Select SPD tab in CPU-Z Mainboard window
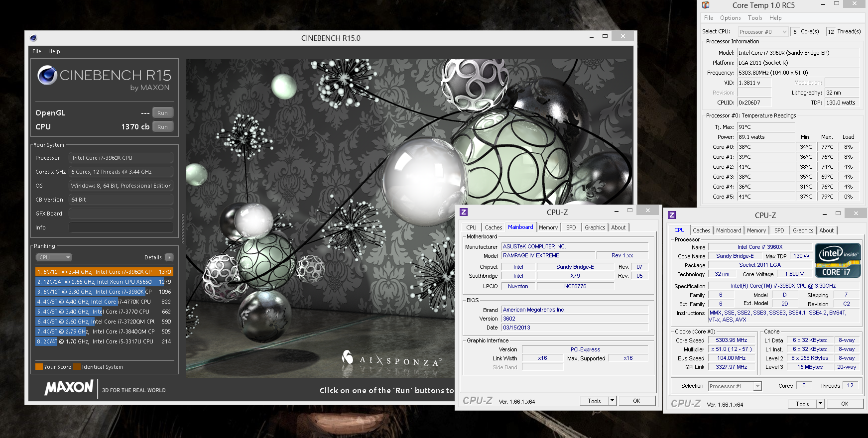The width and height of the screenshot is (868, 438). [571, 227]
